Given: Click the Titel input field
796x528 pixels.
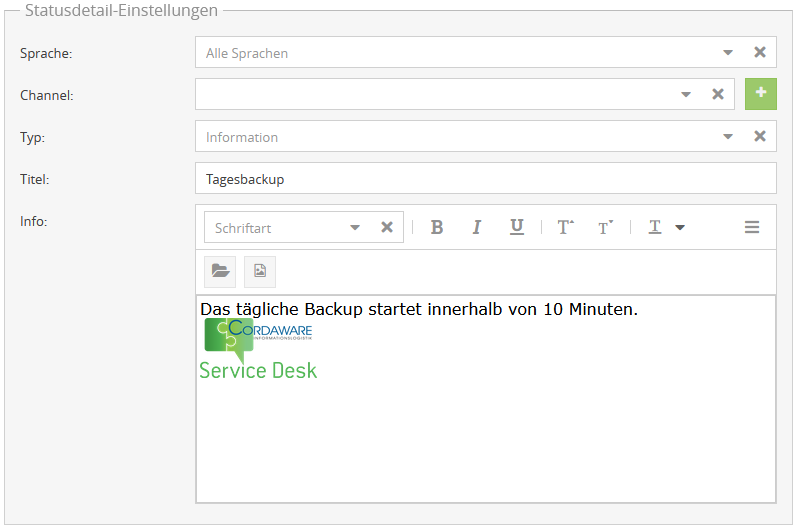Looking at the screenshot, I should click(485, 179).
